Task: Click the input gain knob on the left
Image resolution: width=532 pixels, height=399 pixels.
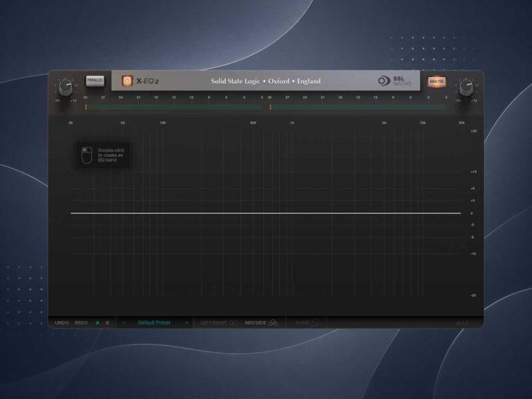Action: coord(65,88)
